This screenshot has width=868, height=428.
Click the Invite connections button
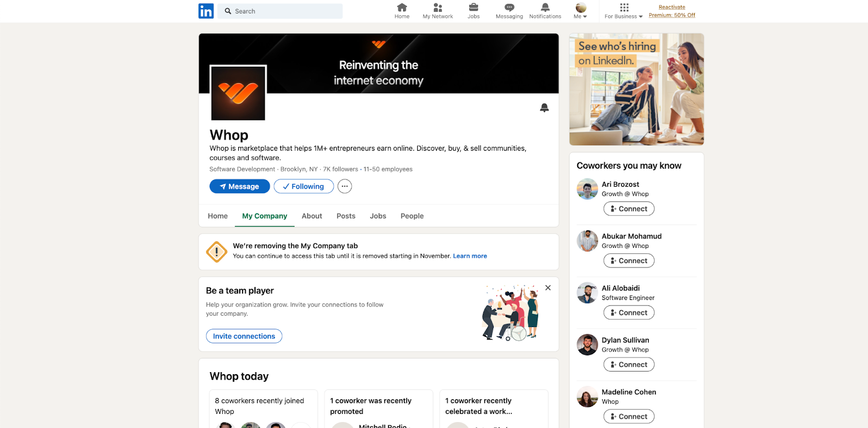pos(244,336)
